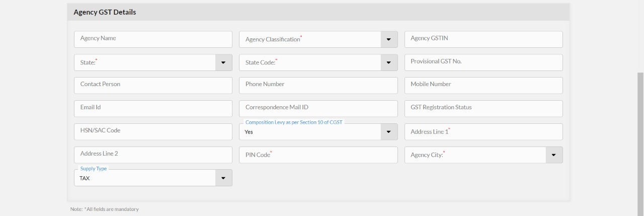Select the Email Id field
This screenshot has height=216, width=644.
tap(153, 108)
